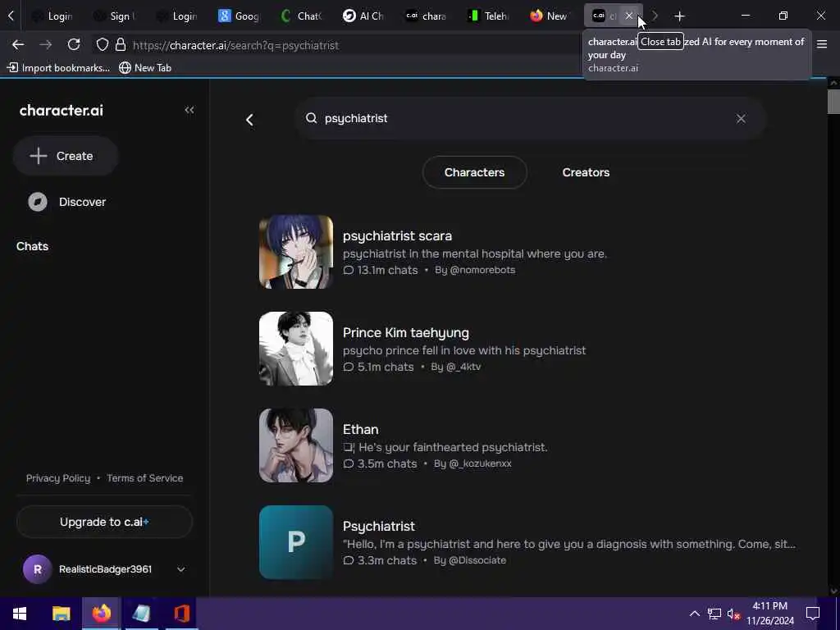This screenshot has width=840, height=630.
Task: Open File Explorer from taskbar
Action: click(61, 614)
